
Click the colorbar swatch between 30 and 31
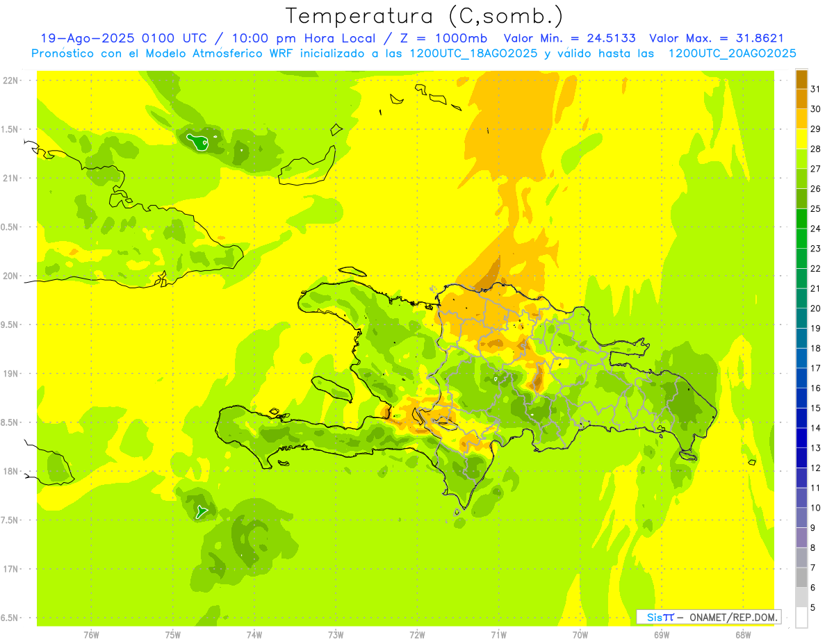tap(801, 99)
